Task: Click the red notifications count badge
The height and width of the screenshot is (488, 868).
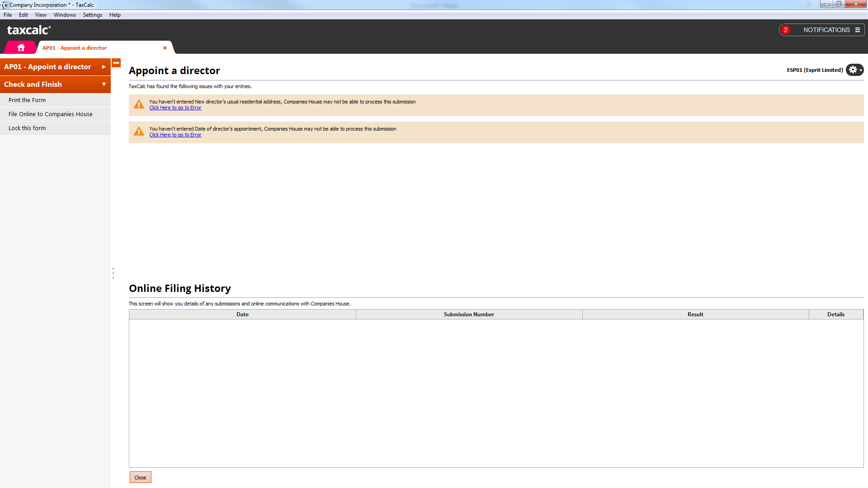Action: tap(786, 30)
